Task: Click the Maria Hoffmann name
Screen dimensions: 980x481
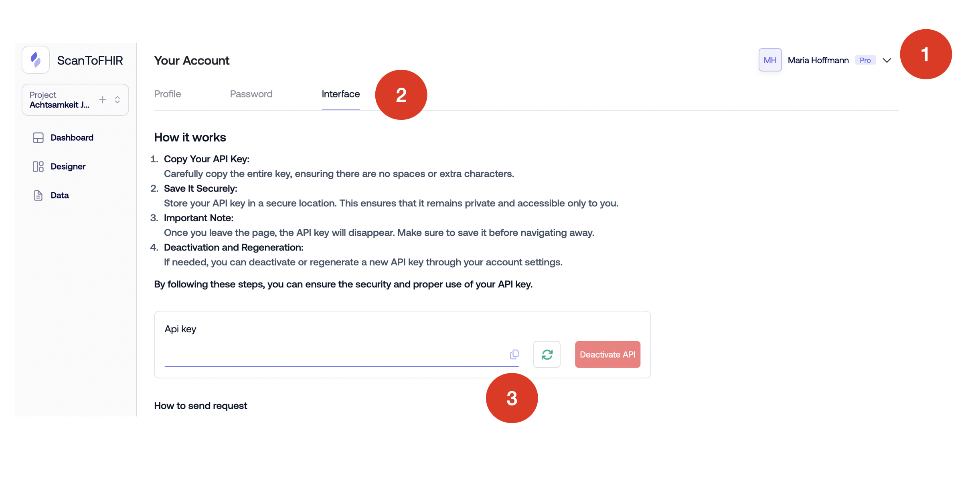Action: [x=818, y=60]
